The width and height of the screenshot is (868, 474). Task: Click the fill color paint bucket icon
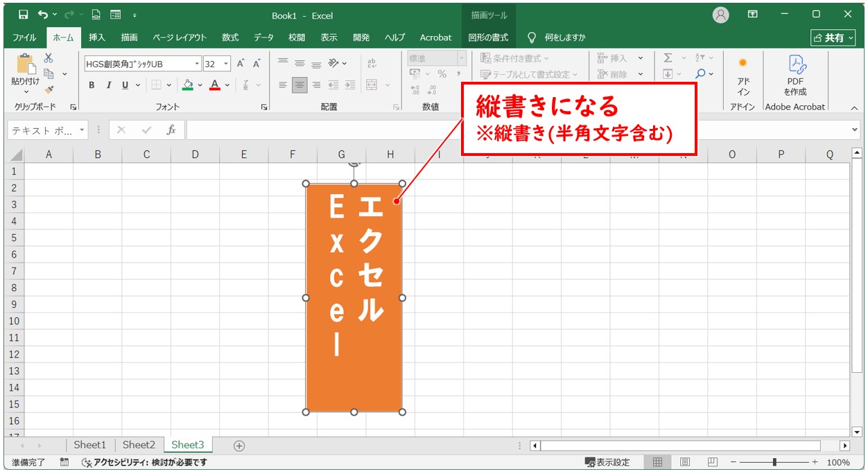coord(187,85)
